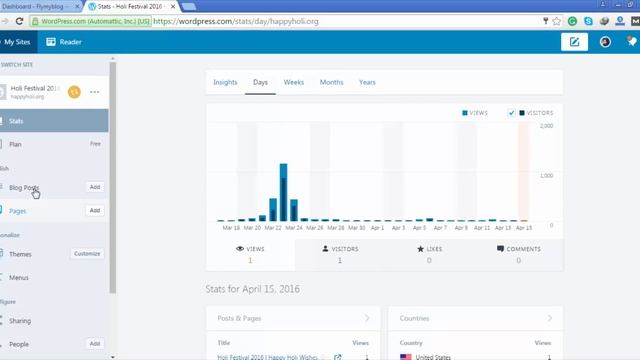Open Menus in the sidebar
640x360 pixels.
click(19, 278)
